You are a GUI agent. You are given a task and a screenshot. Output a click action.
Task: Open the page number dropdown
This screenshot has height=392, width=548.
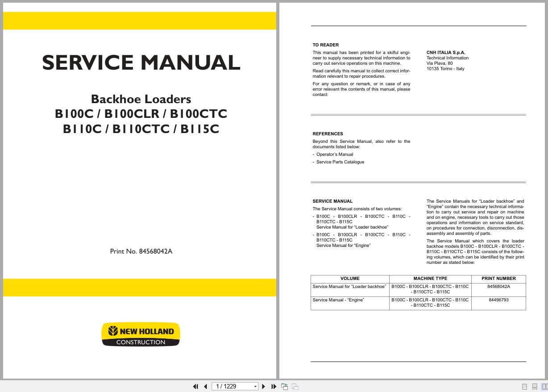pos(254,386)
